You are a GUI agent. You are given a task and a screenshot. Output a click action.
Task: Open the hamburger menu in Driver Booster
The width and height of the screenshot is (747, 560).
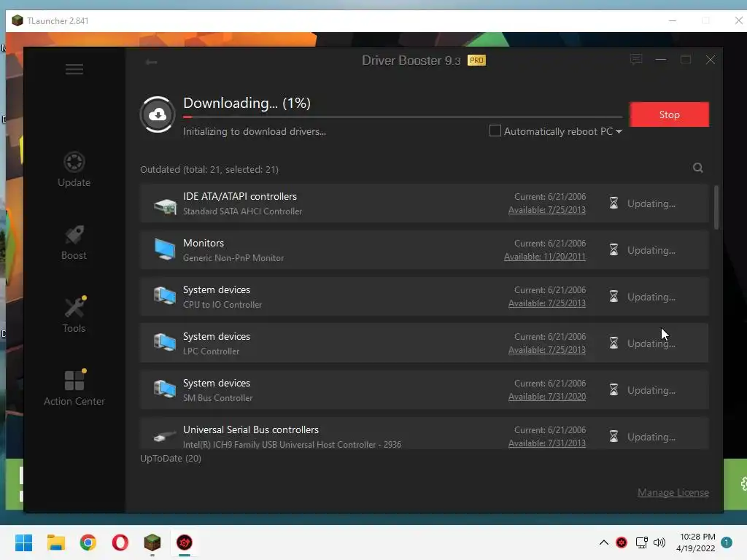click(74, 69)
